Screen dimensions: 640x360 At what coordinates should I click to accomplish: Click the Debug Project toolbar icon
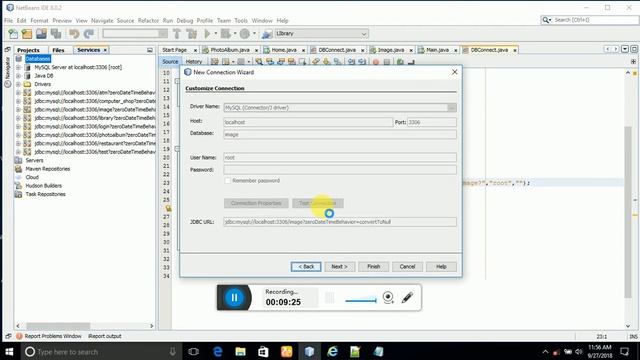[x=226, y=33]
